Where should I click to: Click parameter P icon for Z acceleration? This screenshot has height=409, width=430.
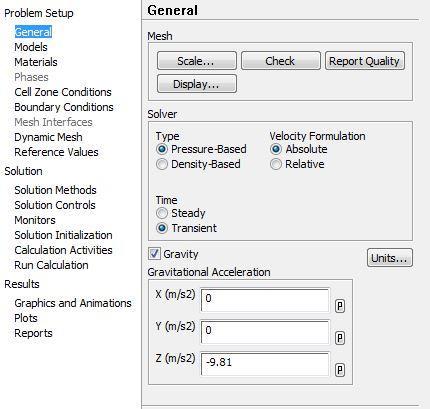[340, 370]
